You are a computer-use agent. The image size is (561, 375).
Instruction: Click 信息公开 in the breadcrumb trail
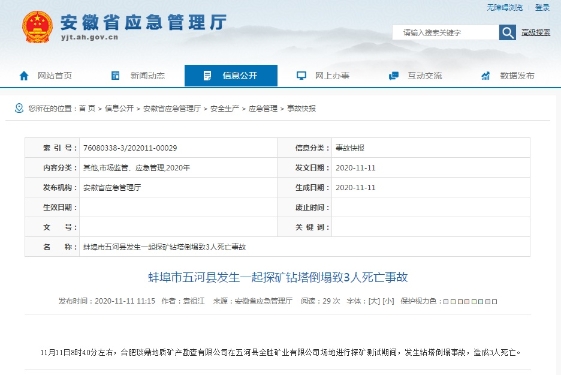pos(119,108)
